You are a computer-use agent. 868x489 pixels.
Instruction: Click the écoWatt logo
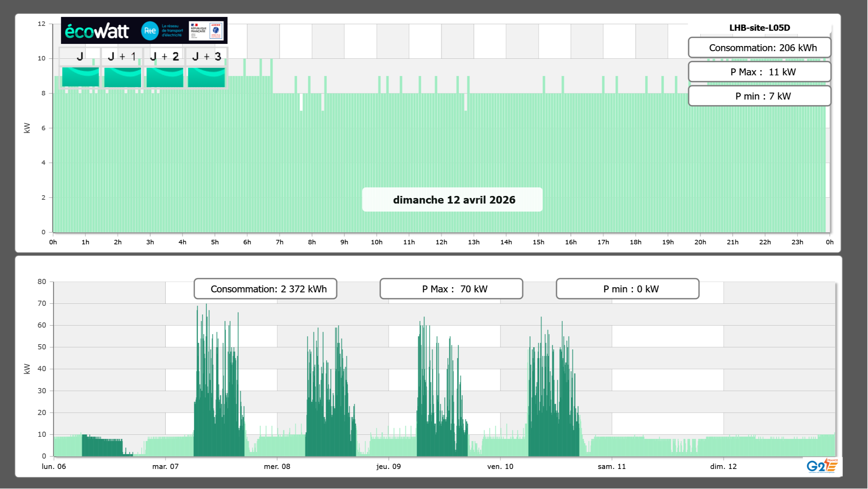[x=97, y=31]
